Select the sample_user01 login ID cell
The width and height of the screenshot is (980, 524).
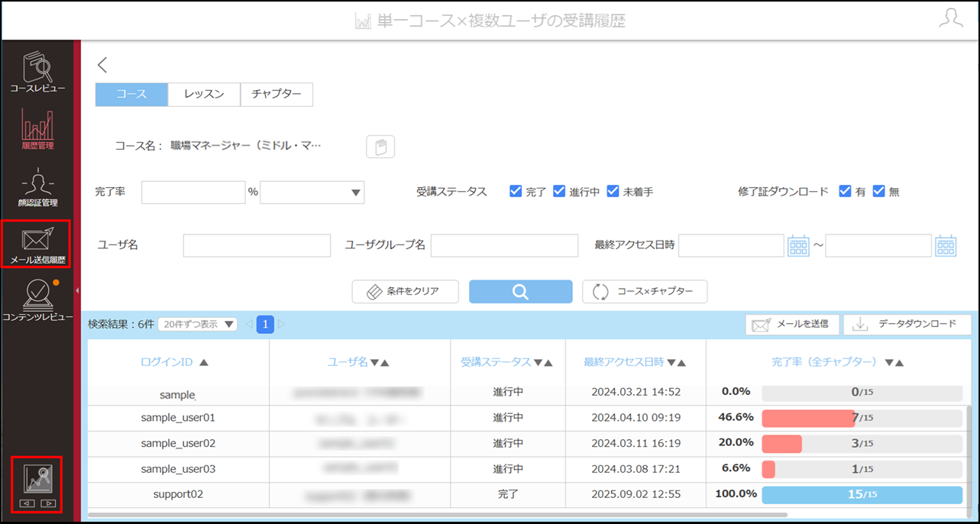[178, 418]
